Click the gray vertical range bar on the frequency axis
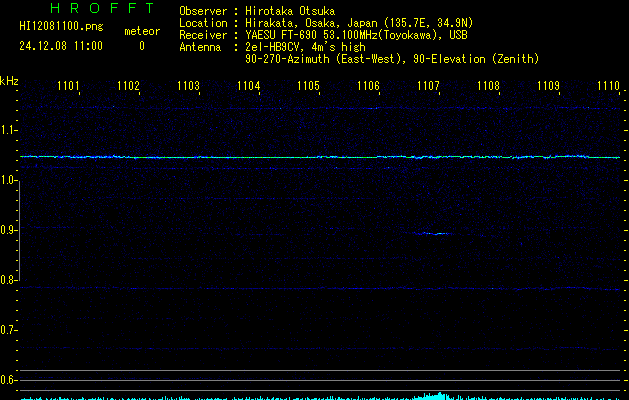Screen dimensions: 629x400 click(x=19, y=230)
